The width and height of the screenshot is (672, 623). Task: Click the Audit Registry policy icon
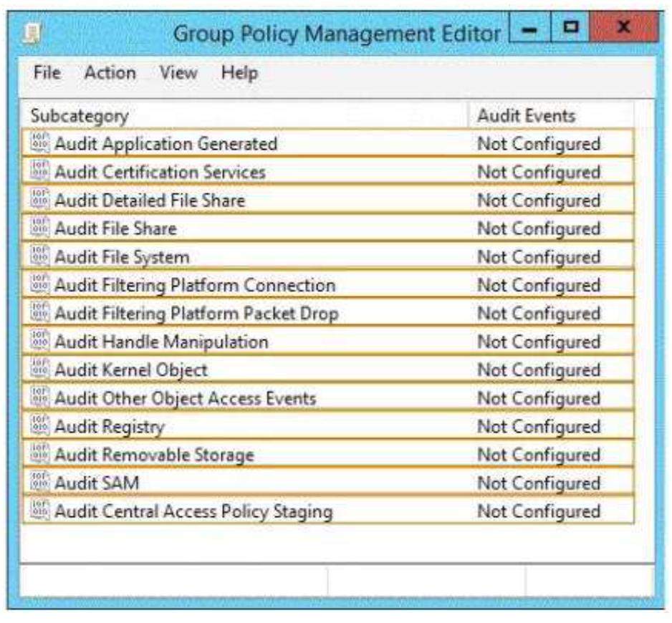pos(39,426)
